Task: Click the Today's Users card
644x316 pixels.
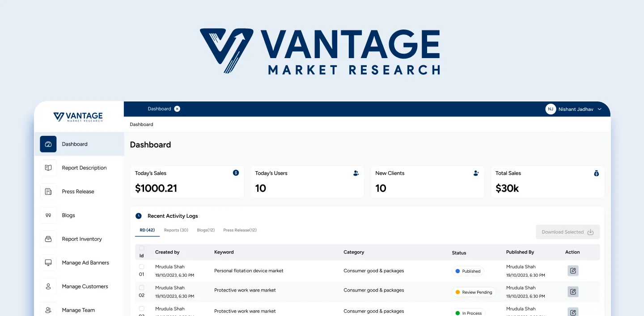Action: [307, 182]
